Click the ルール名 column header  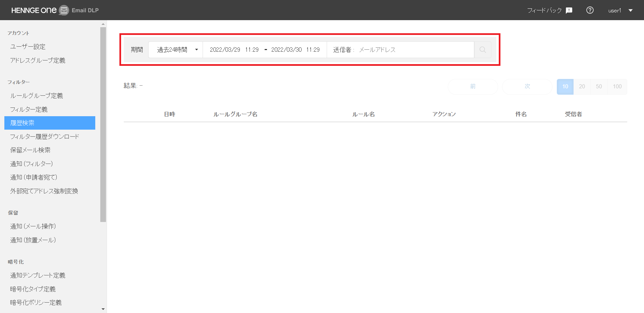tap(364, 114)
